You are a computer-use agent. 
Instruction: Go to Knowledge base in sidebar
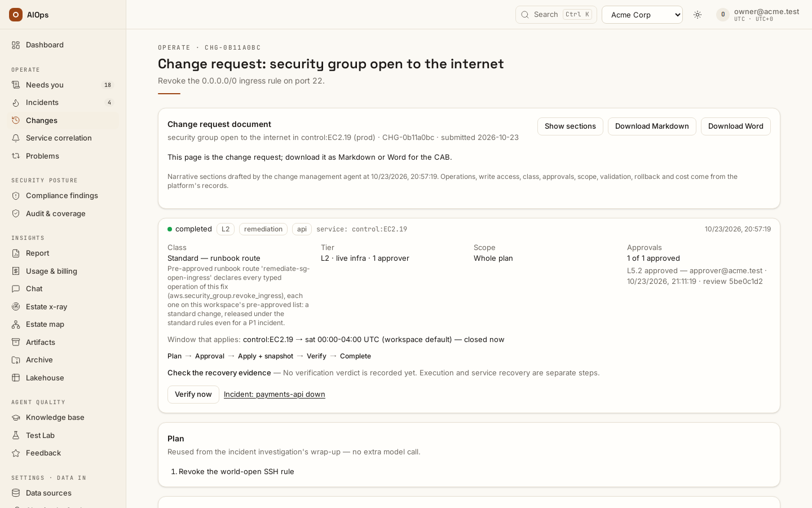click(x=63, y=418)
